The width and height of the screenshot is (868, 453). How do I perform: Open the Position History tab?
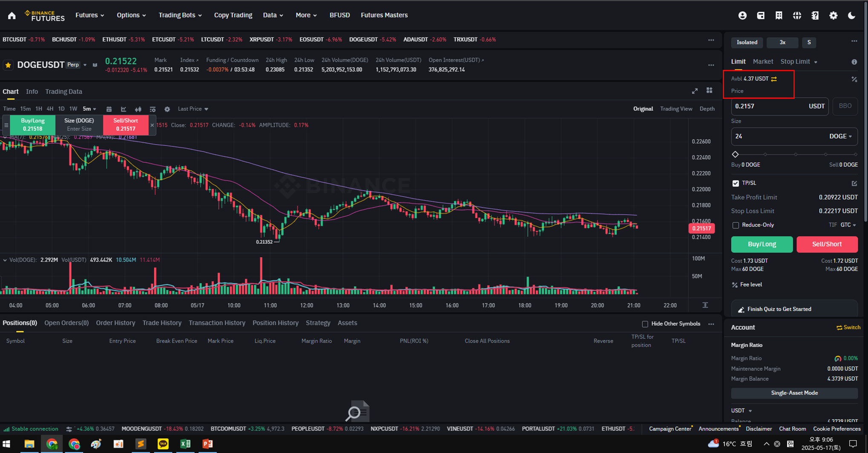tap(276, 323)
